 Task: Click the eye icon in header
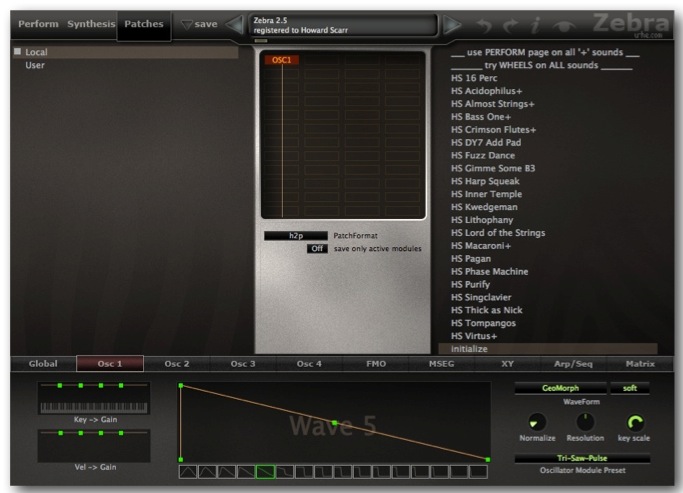pos(564,26)
